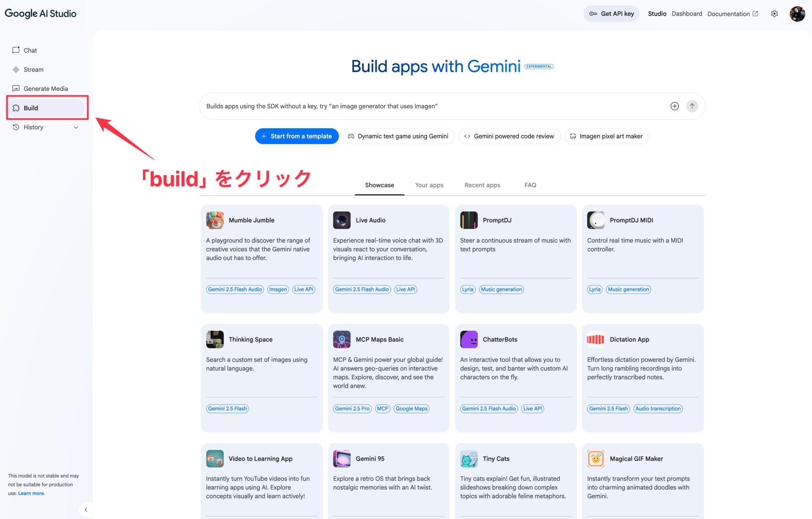Click the Thinking Space app icon
The image size is (812, 519).
coord(215,339)
